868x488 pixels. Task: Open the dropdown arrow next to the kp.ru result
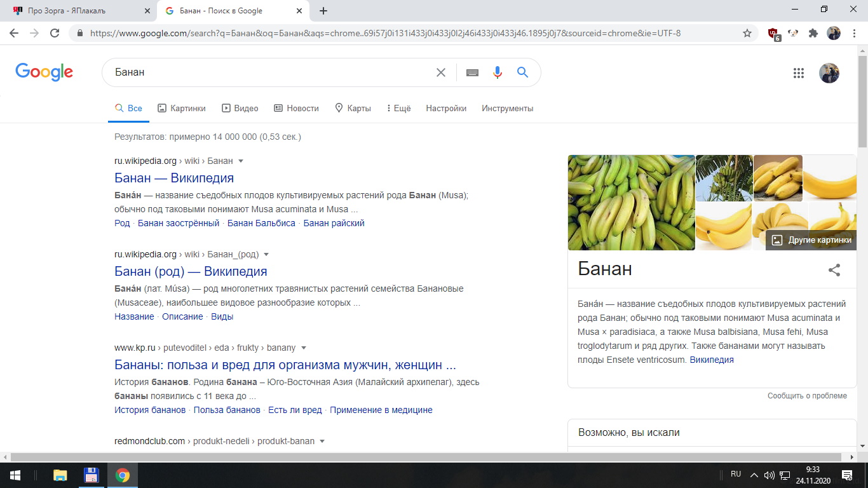pyautogui.click(x=304, y=348)
